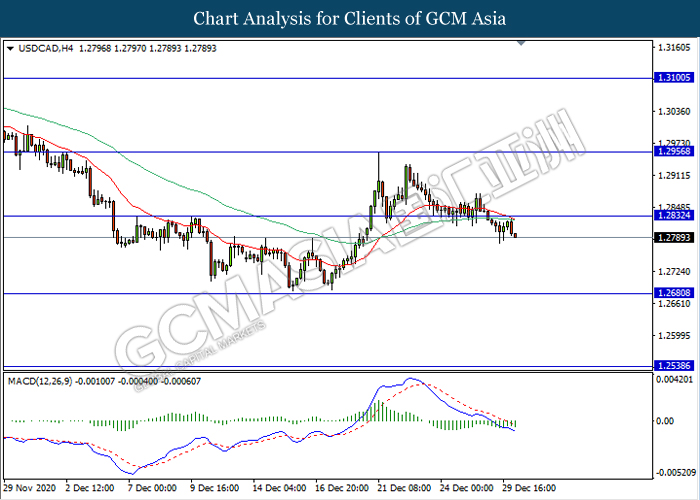The width and height of the screenshot is (700, 500).
Task: Click the Chart Analysis for Clients heading
Action: [350, 19]
